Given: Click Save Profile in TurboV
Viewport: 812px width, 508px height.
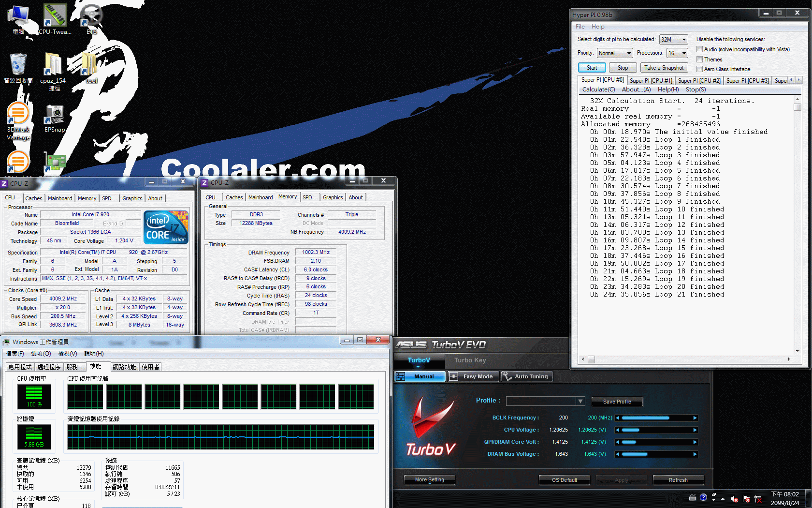Looking at the screenshot, I should click(x=617, y=402).
